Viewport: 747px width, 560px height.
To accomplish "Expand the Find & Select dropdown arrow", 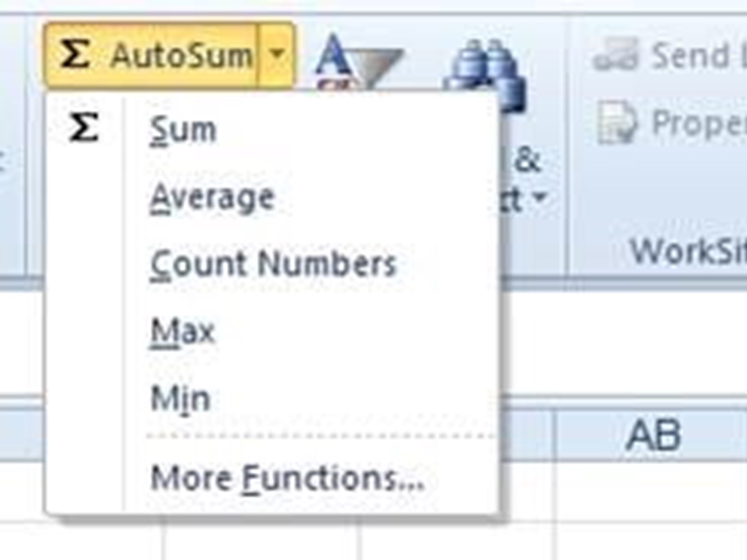I will [540, 197].
